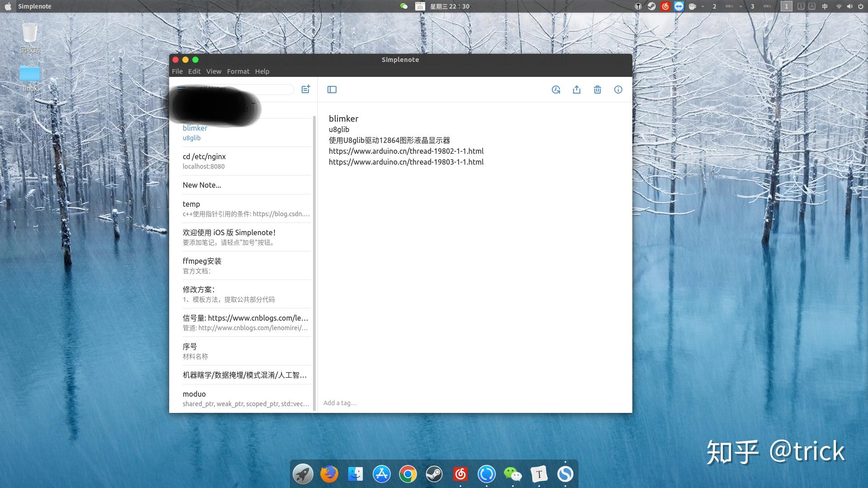Toggle the 中 input method indicator
Screen dimensions: 868x488
click(x=824, y=6)
